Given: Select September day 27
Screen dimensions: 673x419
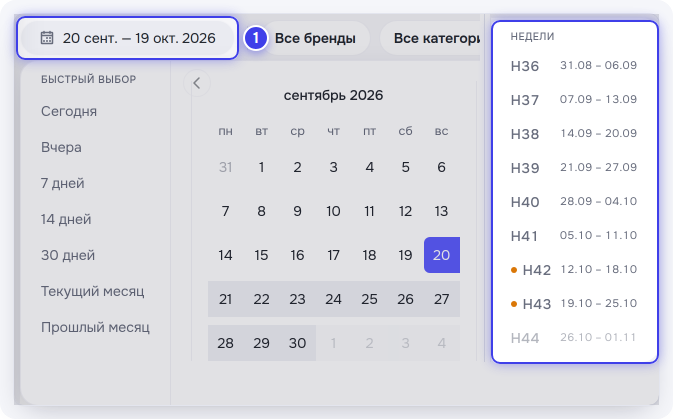Looking at the screenshot, I should tap(442, 299).
